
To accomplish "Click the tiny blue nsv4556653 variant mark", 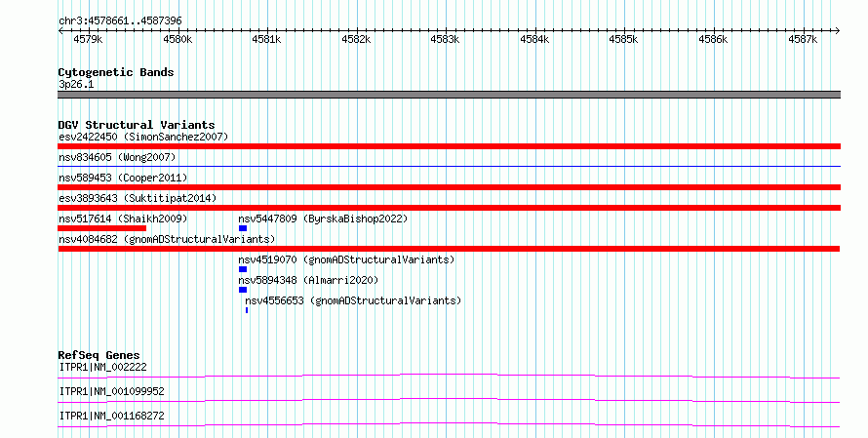I will pos(247,310).
